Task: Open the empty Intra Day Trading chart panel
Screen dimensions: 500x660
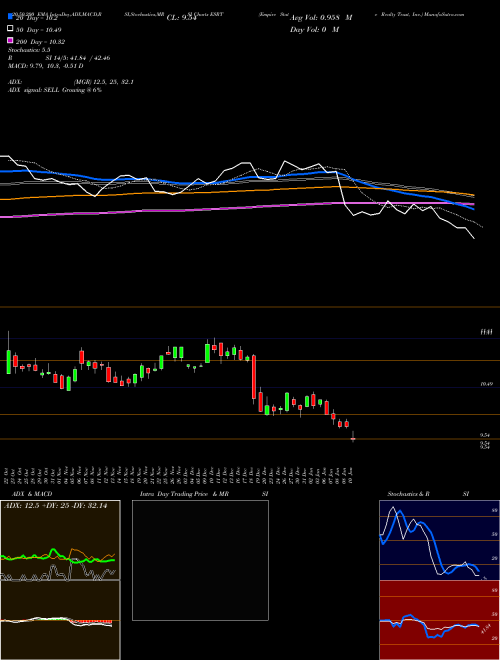Action: tap(200, 560)
